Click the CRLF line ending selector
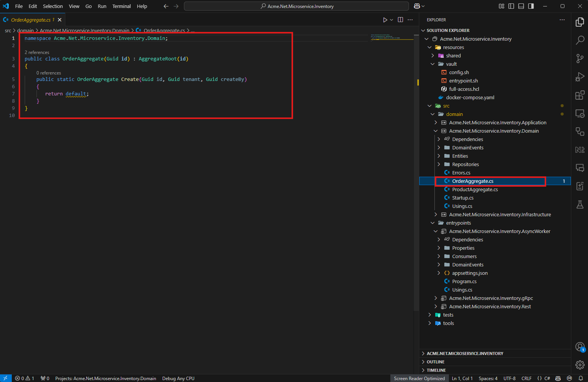 (x=526, y=378)
